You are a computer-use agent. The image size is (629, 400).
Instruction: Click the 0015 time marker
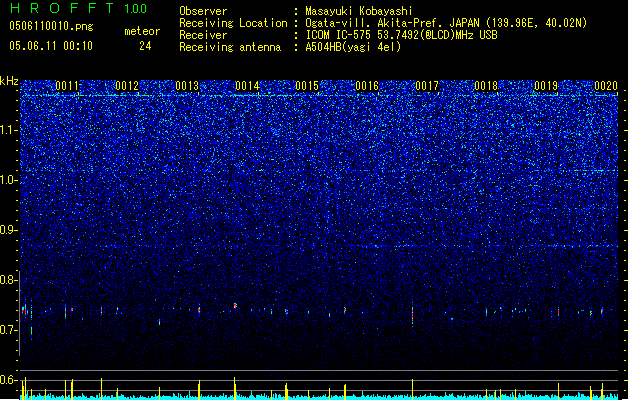point(307,86)
